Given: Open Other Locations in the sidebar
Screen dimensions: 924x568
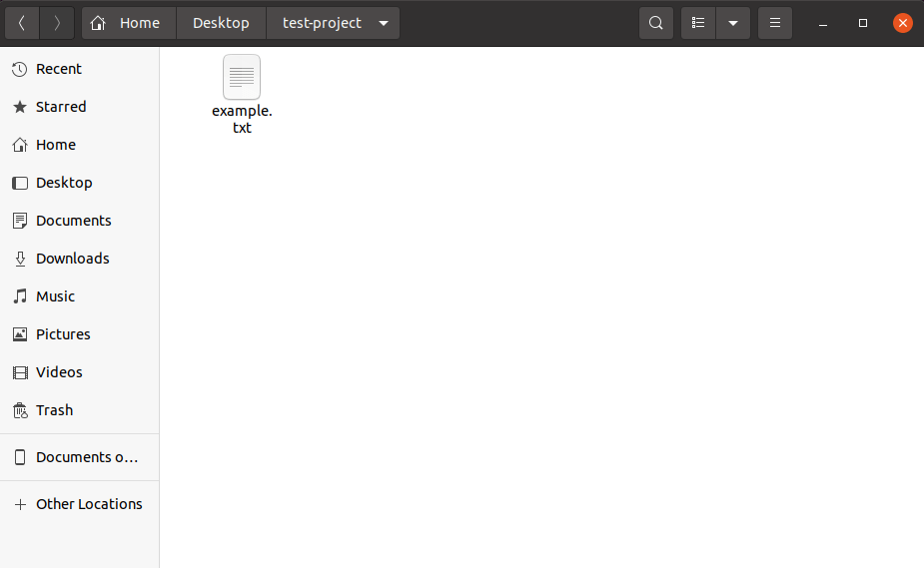Looking at the screenshot, I should point(80,504).
